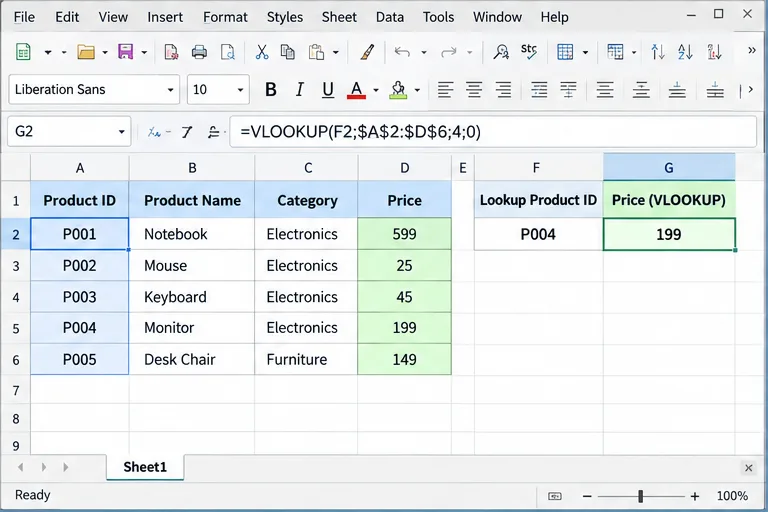Click the 100% zoom level in the status bar
The height and width of the screenshot is (512, 768).
click(732, 496)
